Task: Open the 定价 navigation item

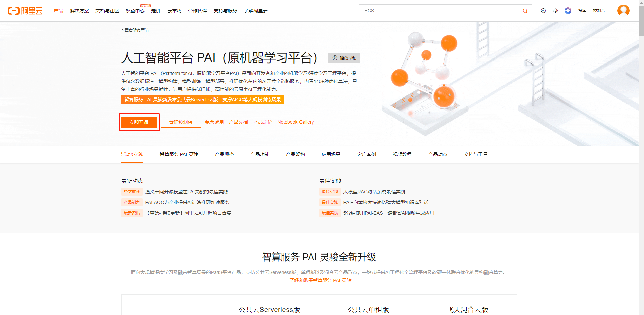Action: click(x=156, y=11)
